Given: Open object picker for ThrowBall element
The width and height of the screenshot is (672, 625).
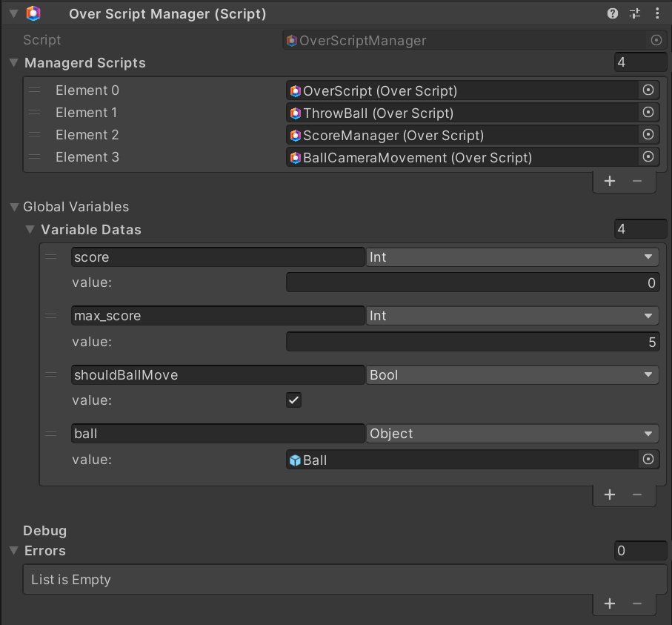Looking at the screenshot, I should coord(648,113).
